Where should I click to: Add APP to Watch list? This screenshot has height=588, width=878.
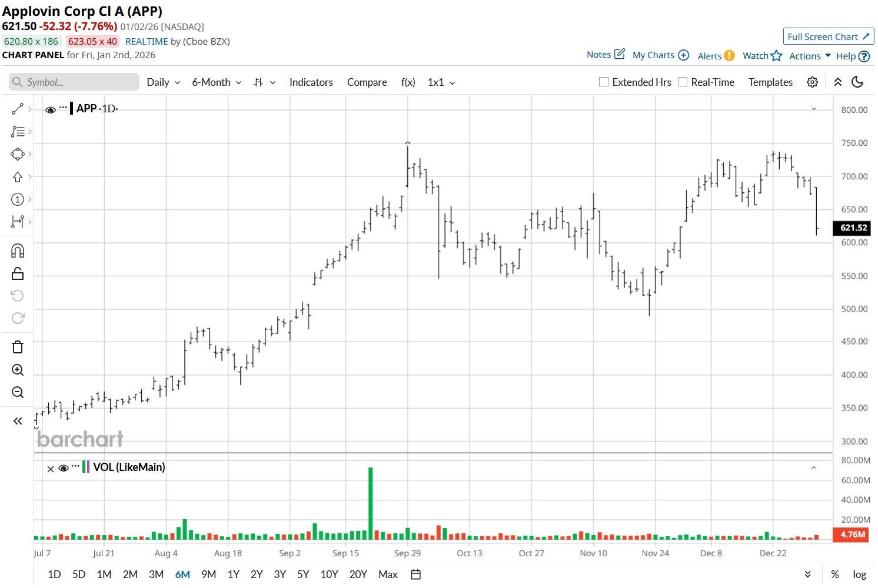[x=762, y=56]
